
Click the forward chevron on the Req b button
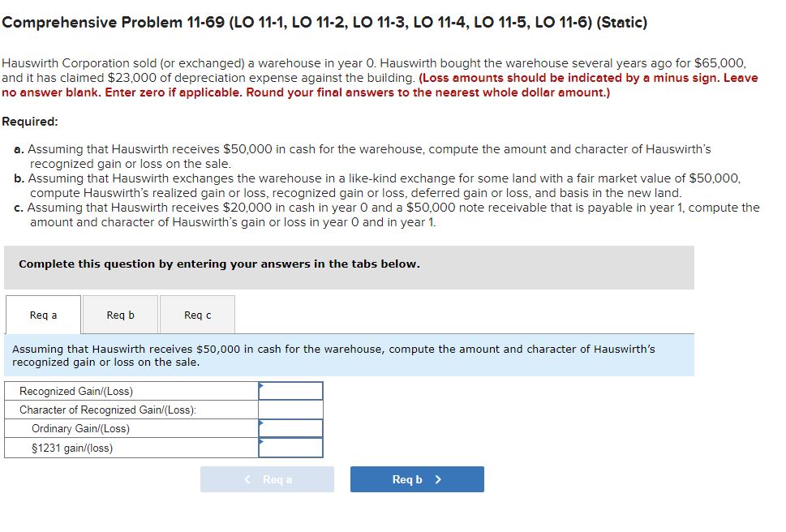(x=439, y=478)
